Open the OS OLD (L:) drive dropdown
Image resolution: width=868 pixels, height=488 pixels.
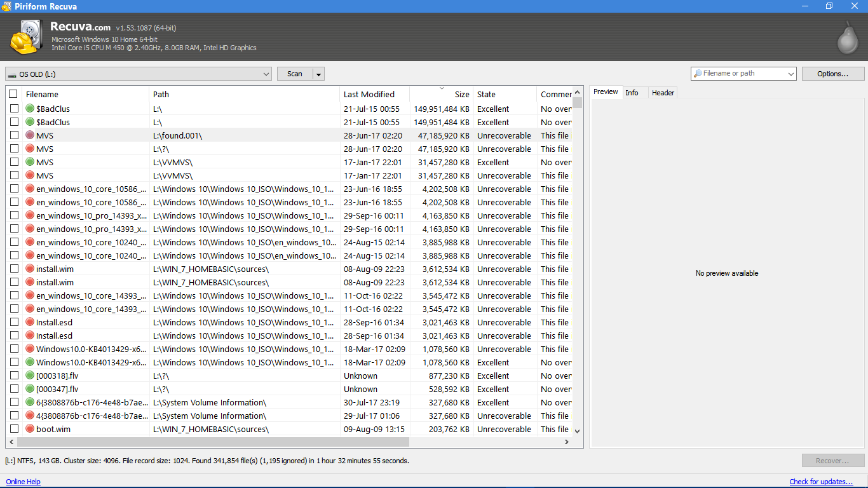click(139, 74)
